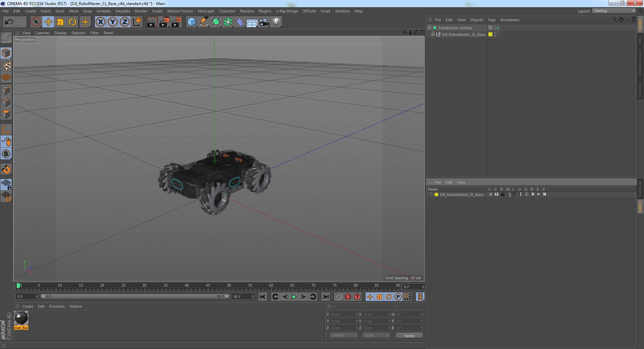Add a Light object
The width and height of the screenshot is (644, 349).
[x=276, y=22]
